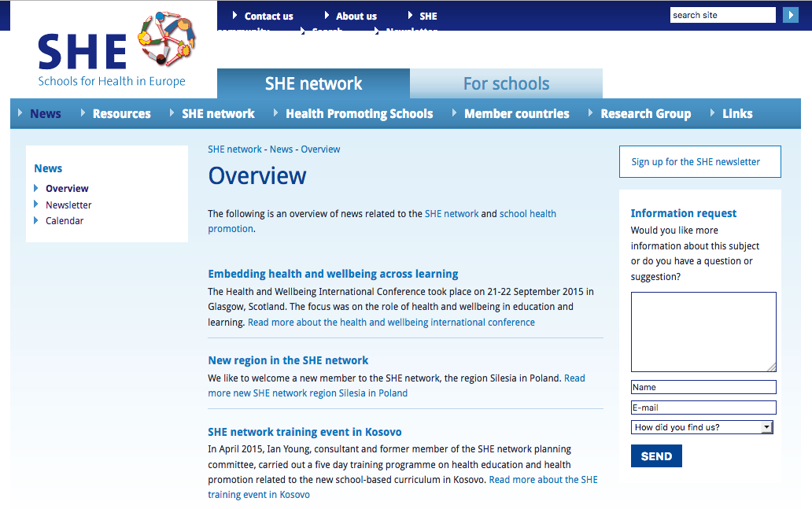
Task: Click the SHE Schools for Health logo
Action: 116,50
